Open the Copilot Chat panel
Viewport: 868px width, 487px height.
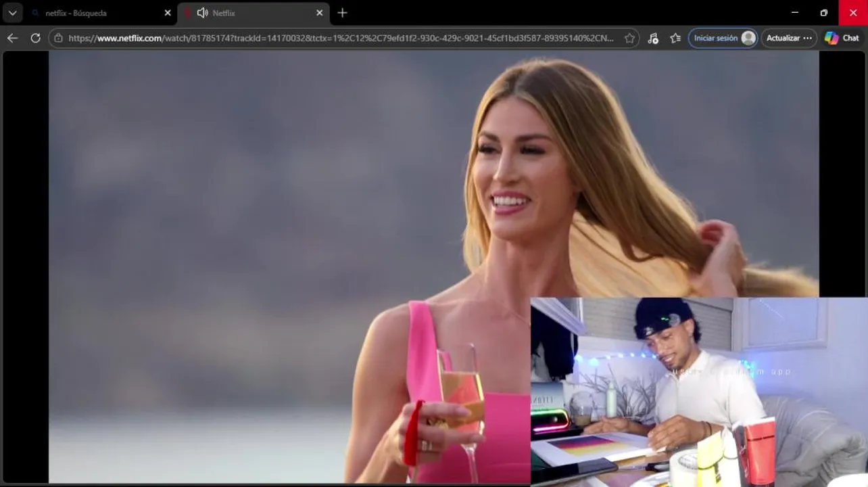pos(842,39)
